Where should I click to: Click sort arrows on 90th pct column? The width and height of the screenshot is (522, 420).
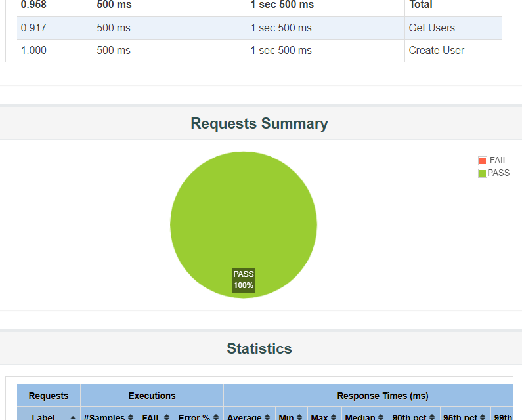tap(431, 417)
